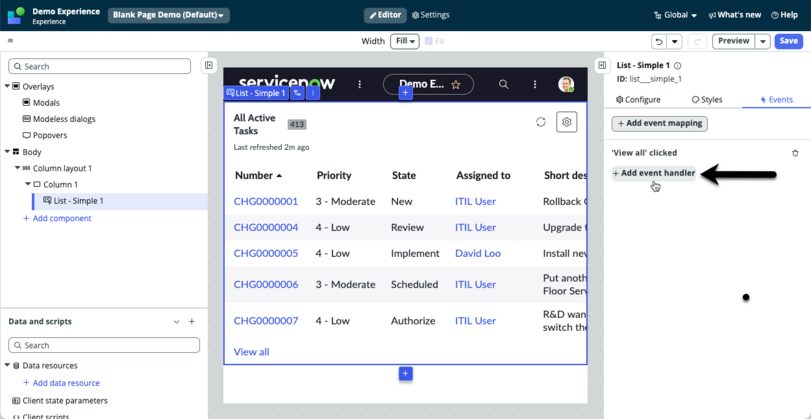The height and width of the screenshot is (419, 811).
Task: Collapse the left panel toggle icon
Action: 208,65
